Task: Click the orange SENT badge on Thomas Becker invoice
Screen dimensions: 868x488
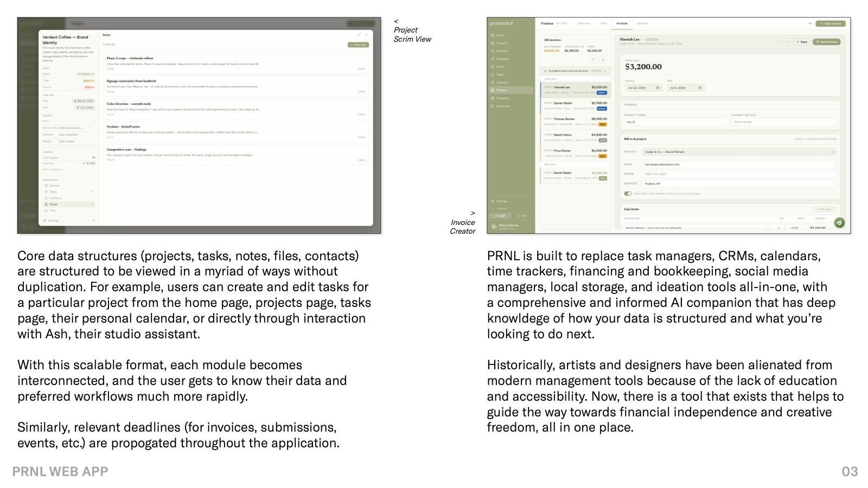Action: (603, 124)
